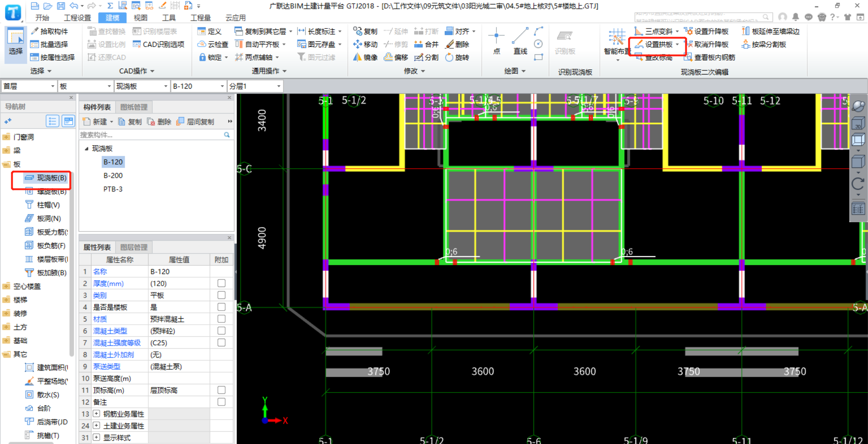Click the 定义 define tool
The height and width of the screenshot is (444, 868).
(x=209, y=31)
